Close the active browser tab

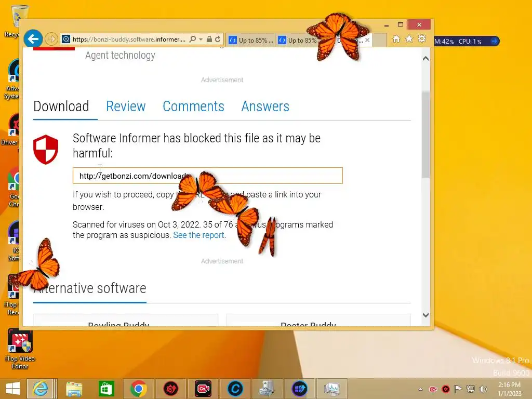[x=367, y=40]
